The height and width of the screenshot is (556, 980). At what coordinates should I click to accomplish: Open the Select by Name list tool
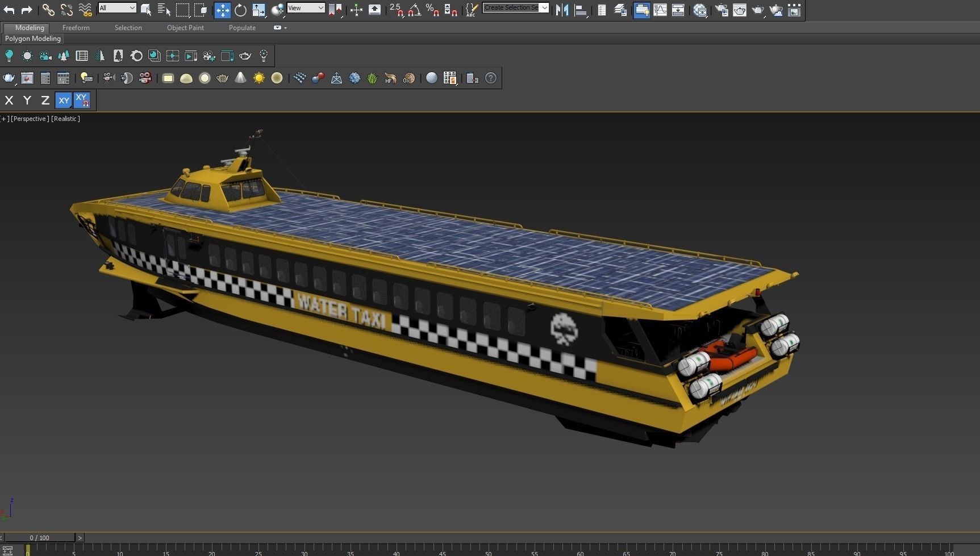point(164,10)
